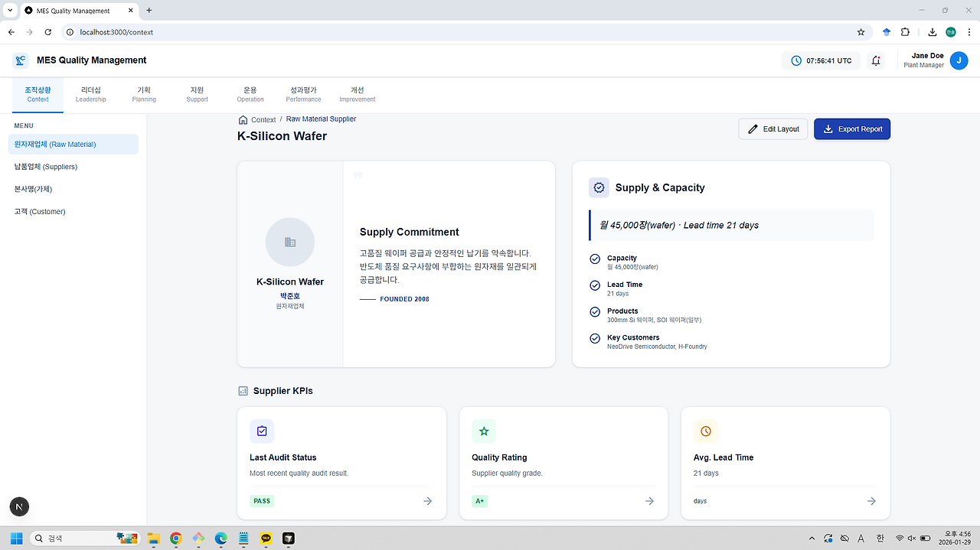Image resolution: width=980 pixels, height=550 pixels.
Task: Select 원자재업체 (Raw Material) in the menu
Action: tap(73, 144)
